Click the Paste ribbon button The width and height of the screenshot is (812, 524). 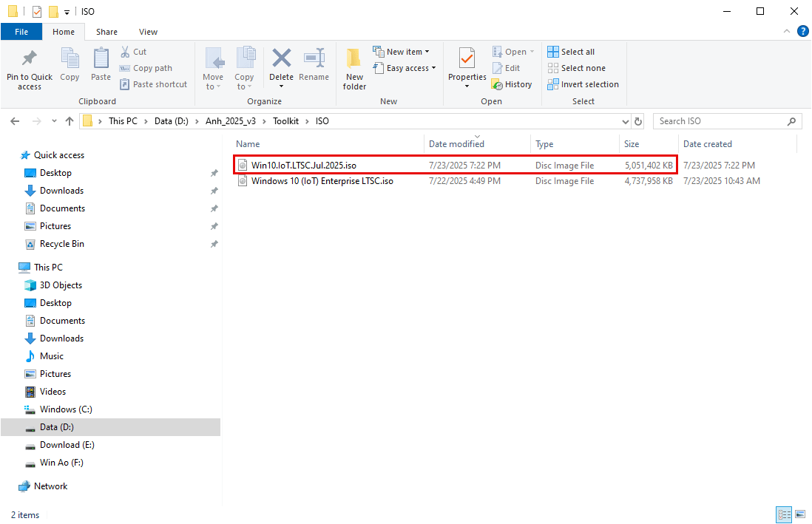(101, 64)
